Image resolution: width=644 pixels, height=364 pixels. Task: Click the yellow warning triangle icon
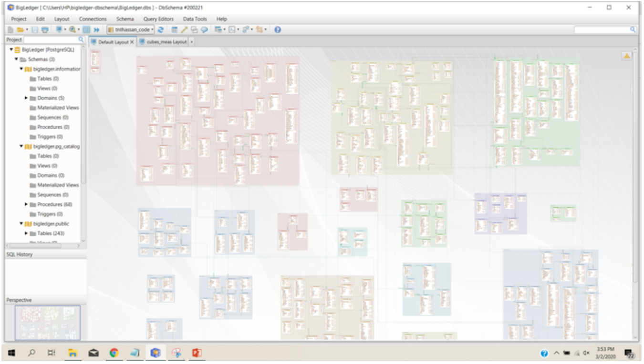point(627,56)
